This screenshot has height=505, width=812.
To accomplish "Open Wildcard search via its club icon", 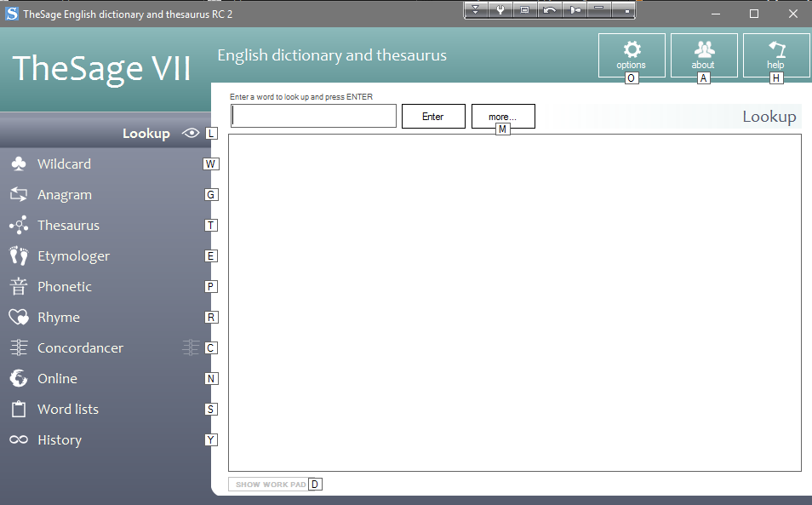I will [x=19, y=164].
